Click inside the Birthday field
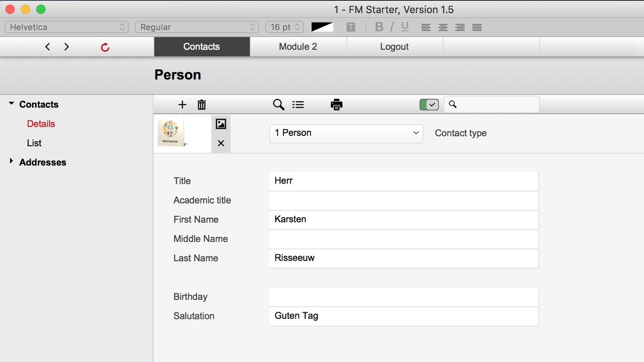Viewport: 644px width, 362px height. tap(403, 297)
